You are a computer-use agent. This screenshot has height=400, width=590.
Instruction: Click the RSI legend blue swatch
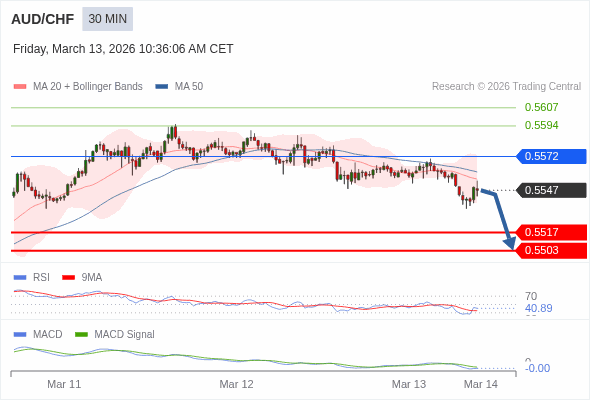(x=20, y=278)
